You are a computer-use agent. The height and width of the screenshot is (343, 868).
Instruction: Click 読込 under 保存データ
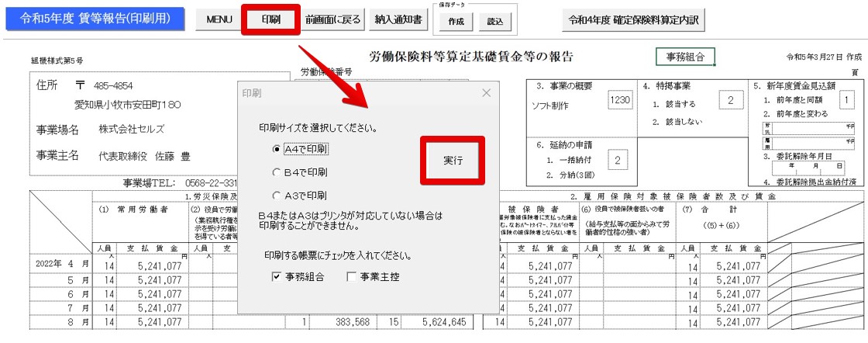494,22
